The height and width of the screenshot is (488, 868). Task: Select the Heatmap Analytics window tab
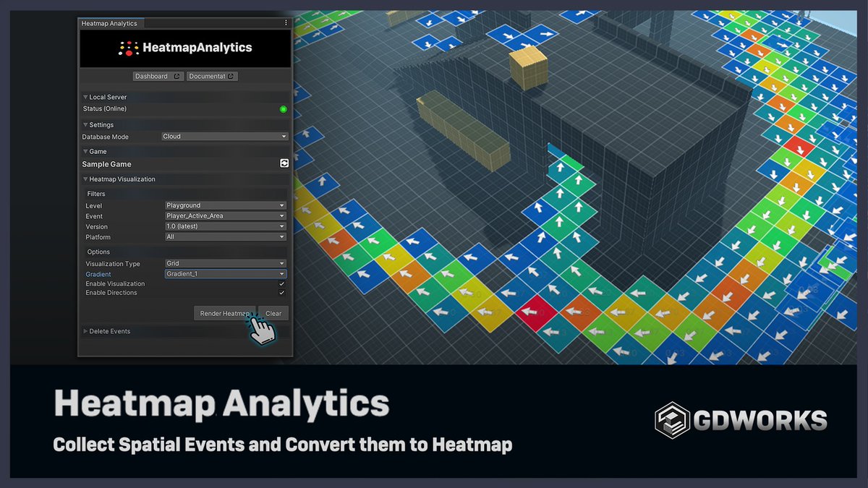109,23
